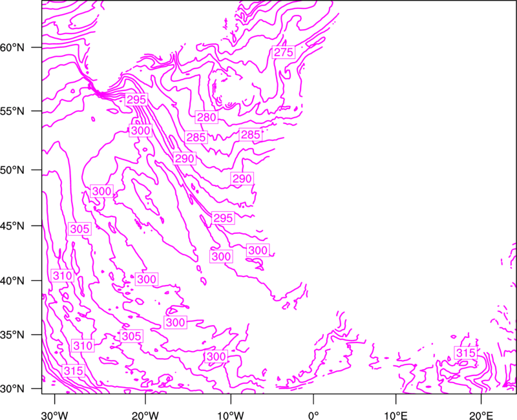Image resolution: width=517 pixels, height=420 pixels.
Task: Click the 280 contour label
Action: (x=206, y=117)
